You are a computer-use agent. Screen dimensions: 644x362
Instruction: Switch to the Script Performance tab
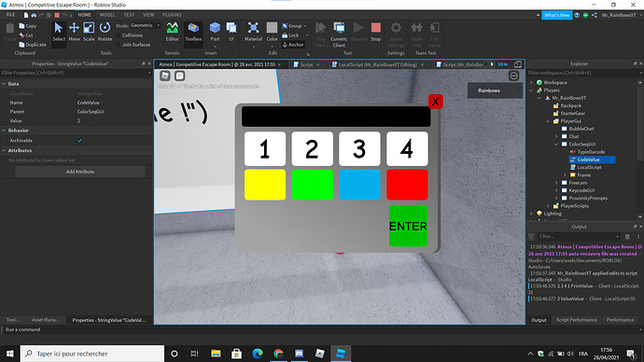click(576, 320)
